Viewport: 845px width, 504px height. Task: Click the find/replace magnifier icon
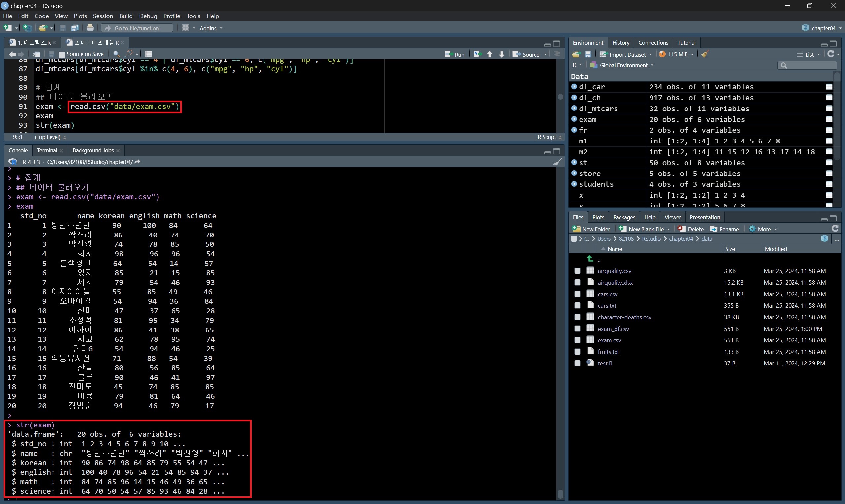(116, 54)
